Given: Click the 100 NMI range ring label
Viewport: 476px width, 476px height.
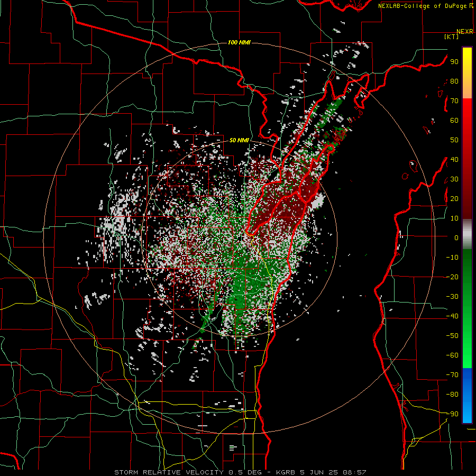Looking at the screenshot, I should (x=239, y=42).
